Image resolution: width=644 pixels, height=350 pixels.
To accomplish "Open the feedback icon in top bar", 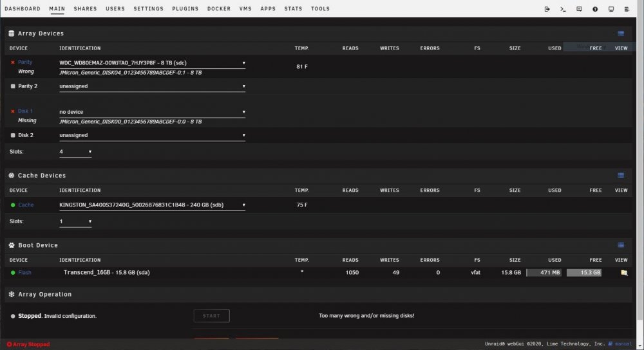I will click(579, 9).
